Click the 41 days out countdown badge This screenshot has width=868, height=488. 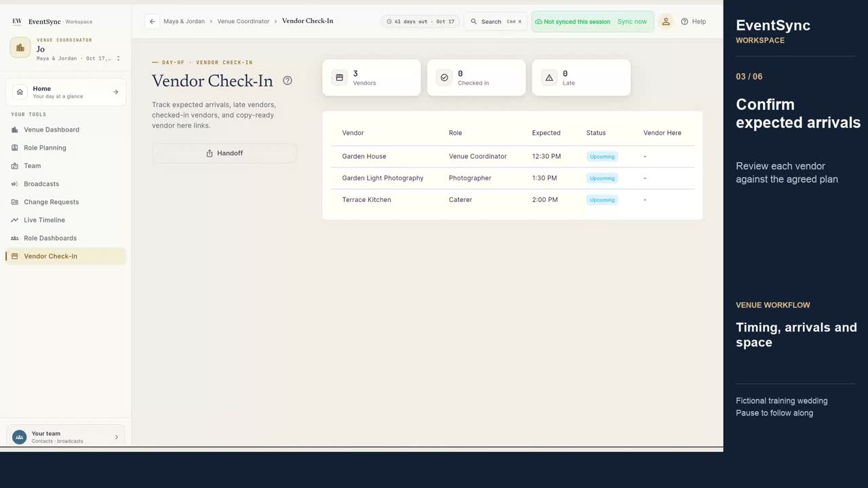point(420,22)
